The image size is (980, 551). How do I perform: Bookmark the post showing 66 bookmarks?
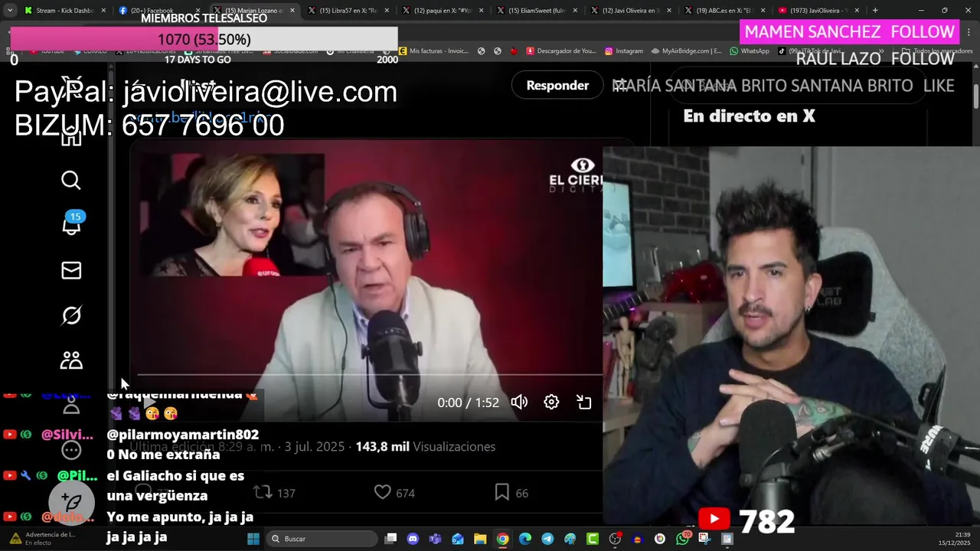coord(501,492)
